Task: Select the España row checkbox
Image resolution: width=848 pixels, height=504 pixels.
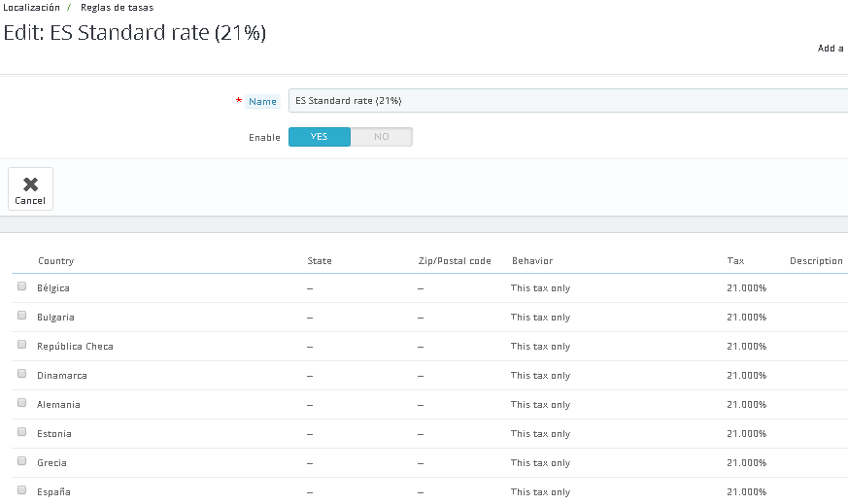Action: [x=22, y=490]
